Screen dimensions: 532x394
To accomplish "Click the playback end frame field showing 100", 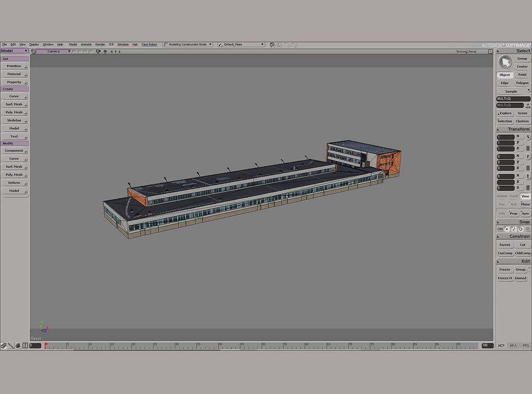I will [486, 345].
